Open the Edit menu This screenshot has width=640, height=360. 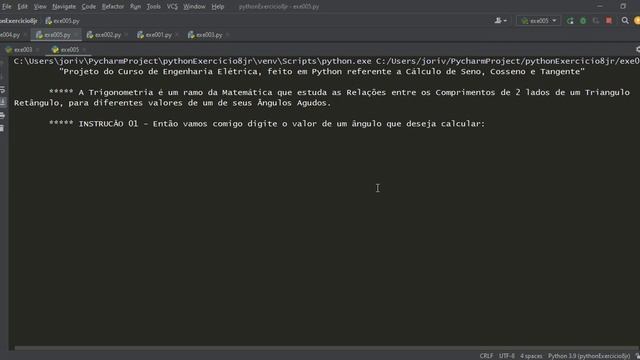(22, 7)
